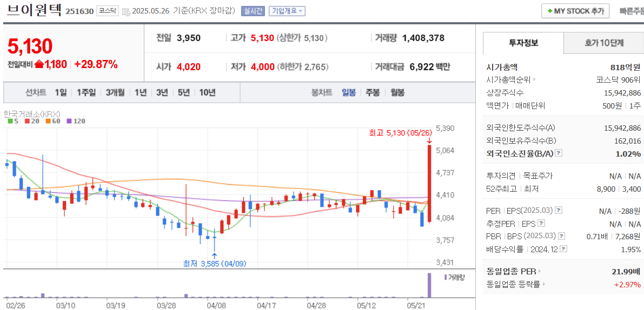
Task: Click the clock icon before the 2025.05.26 date
Action: [x=127, y=12]
